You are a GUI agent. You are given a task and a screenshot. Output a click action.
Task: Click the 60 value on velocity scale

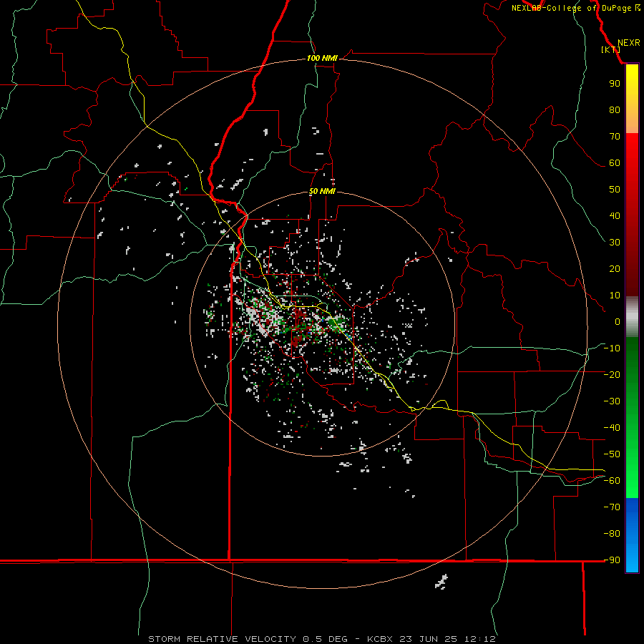(615, 162)
